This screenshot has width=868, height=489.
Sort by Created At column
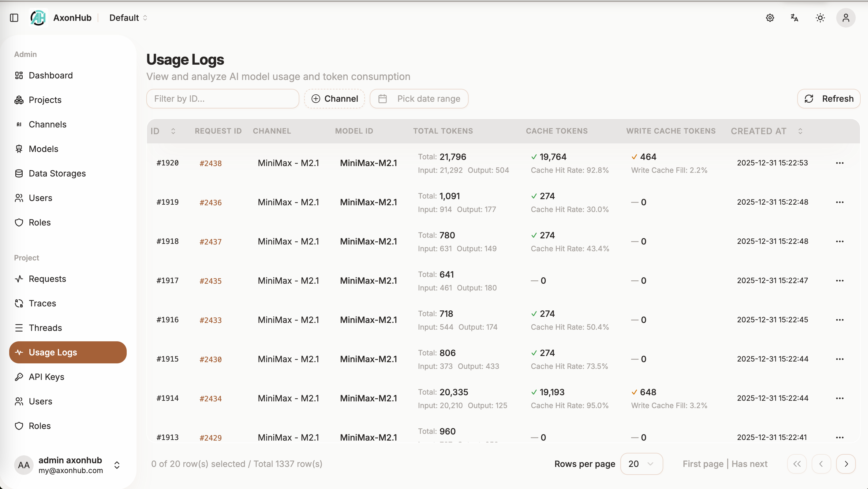[800, 131]
